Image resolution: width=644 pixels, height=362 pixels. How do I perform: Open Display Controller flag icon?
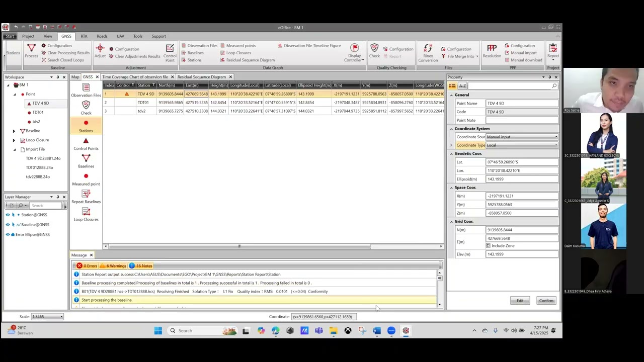[x=355, y=52]
